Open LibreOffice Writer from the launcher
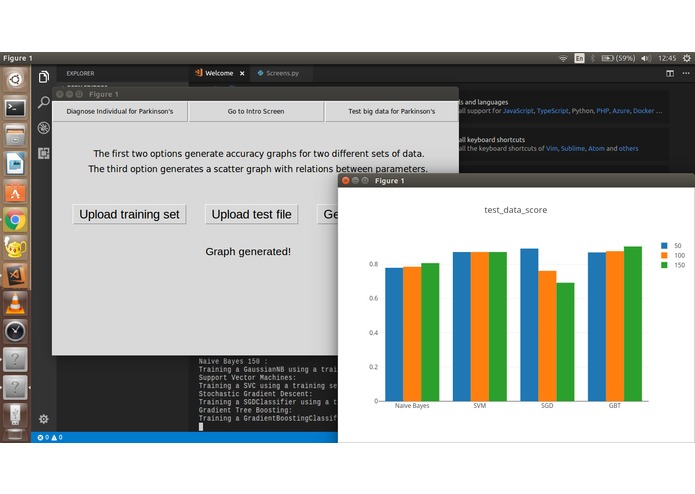 [x=15, y=163]
